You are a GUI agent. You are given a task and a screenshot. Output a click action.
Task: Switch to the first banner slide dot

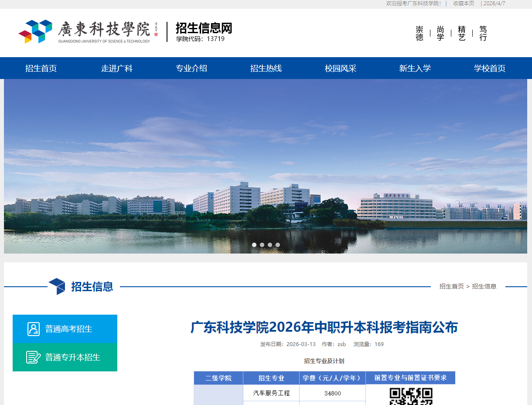(254, 245)
